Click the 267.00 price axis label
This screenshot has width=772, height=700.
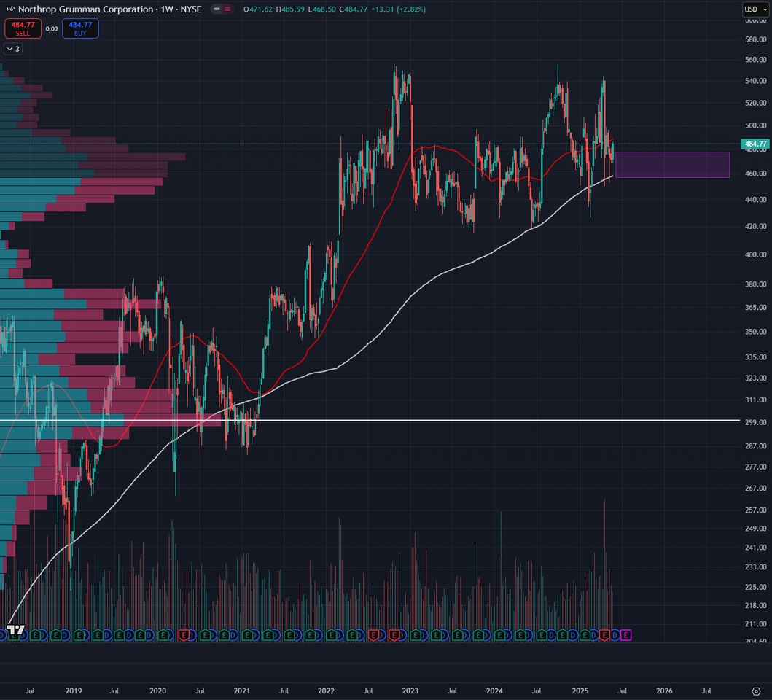click(756, 489)
